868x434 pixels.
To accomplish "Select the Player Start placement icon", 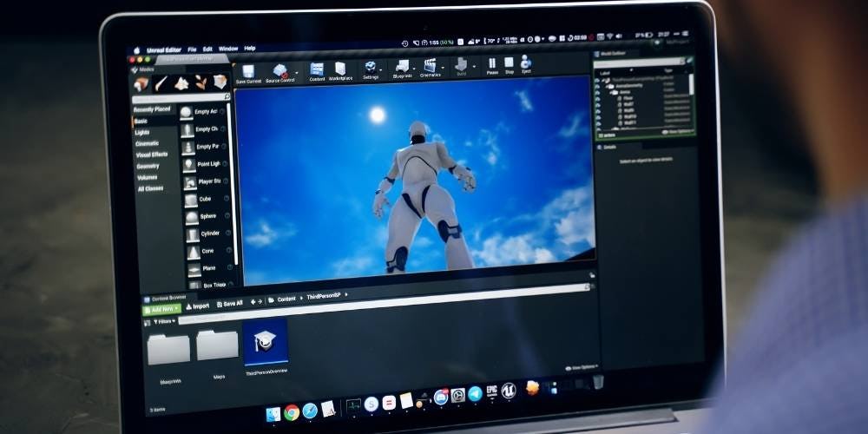I will 190,182.
